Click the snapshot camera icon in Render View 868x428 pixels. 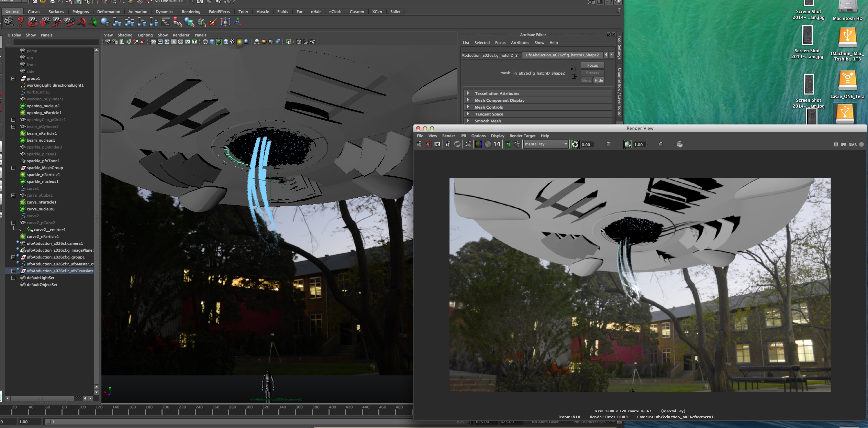[x=437, y=144]
